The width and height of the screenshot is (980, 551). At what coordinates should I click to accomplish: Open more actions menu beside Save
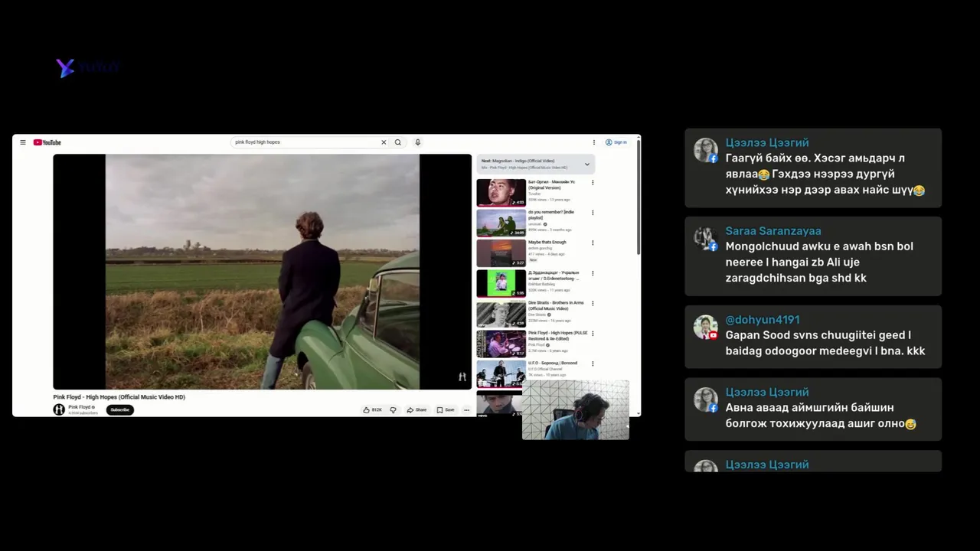pyautogui.click(x=466, y=410)
